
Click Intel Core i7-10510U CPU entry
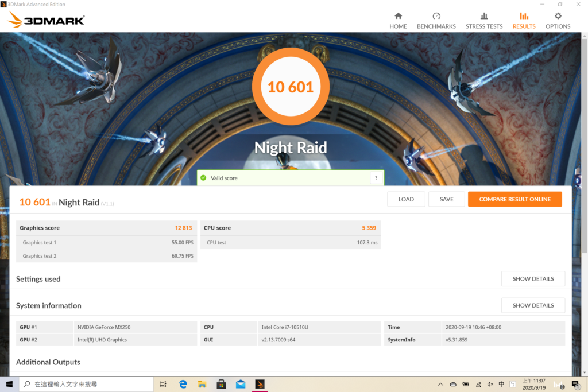pyautogui.click(x=285, y=327)
